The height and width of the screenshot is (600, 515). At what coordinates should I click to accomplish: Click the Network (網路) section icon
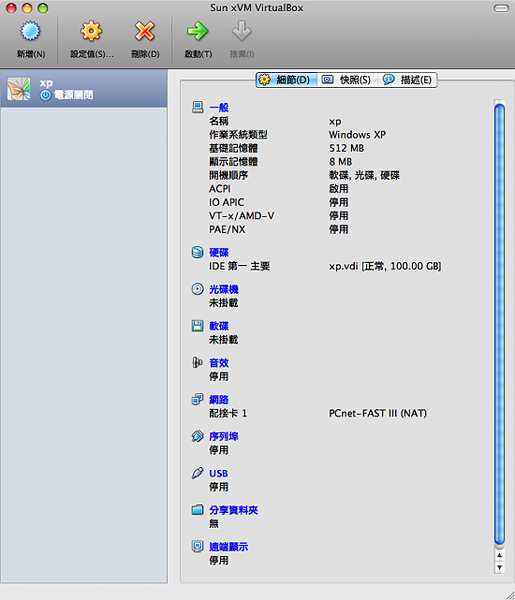tap(197, 399)
